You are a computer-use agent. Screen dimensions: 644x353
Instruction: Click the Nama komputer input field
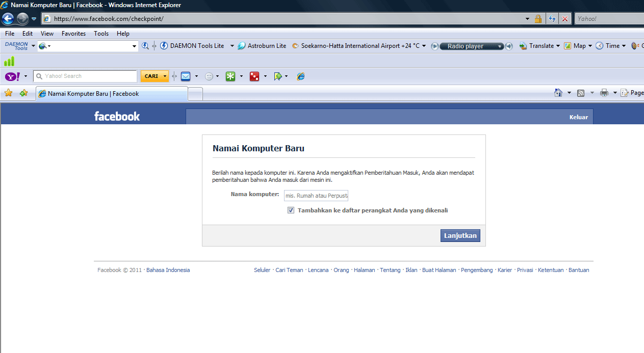click(x=316, y=196)
